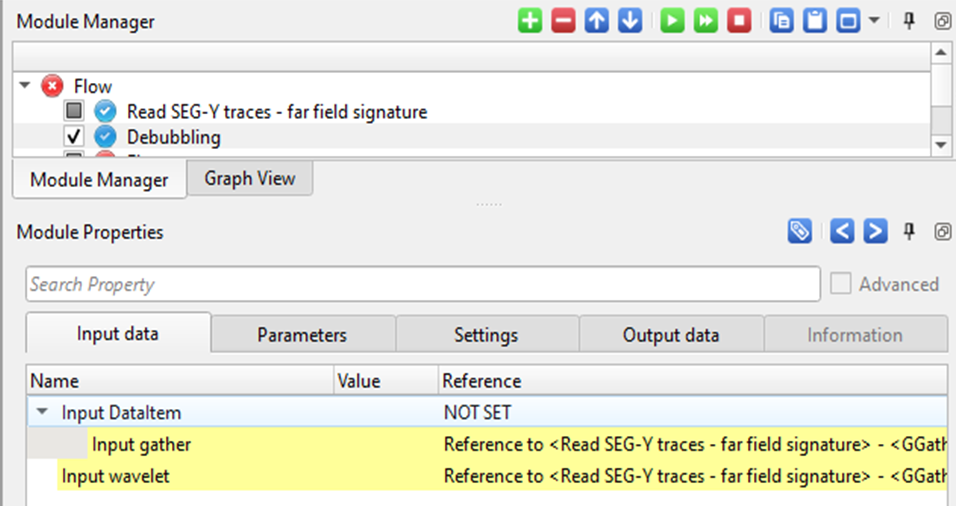
Task: Click the green add module icon
Action: click(530, 21)
